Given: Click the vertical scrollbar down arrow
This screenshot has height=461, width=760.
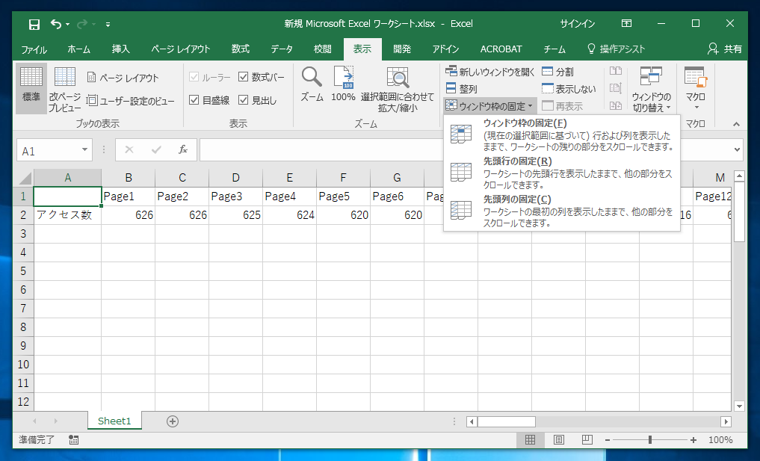Looking at the screenshot, I should (739, 406).
